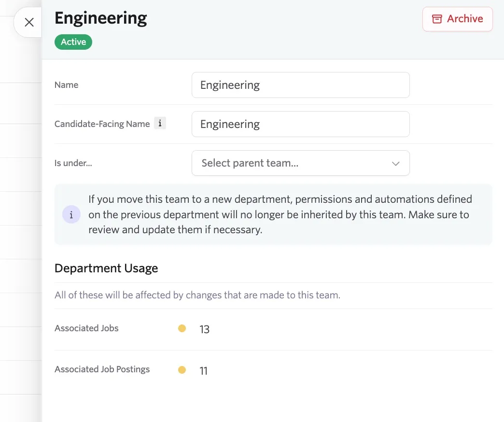
Task: Click the info icon in department move notice
Action: click(71, 214)
